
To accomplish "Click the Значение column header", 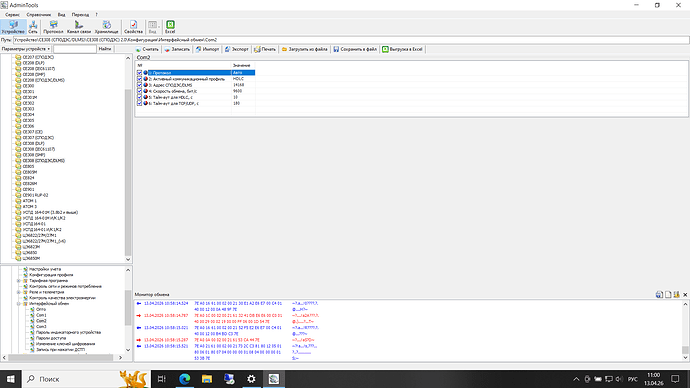I will (243, 65).
